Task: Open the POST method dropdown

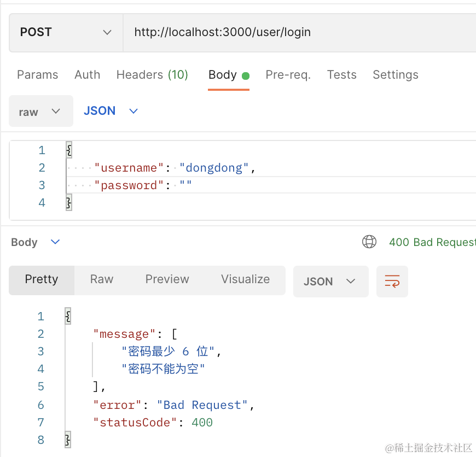Action: pos(66,32)
